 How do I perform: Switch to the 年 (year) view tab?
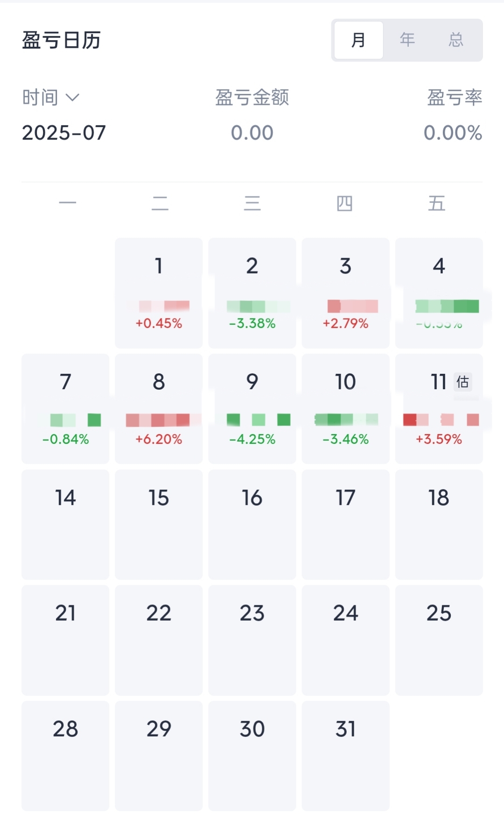407,40
